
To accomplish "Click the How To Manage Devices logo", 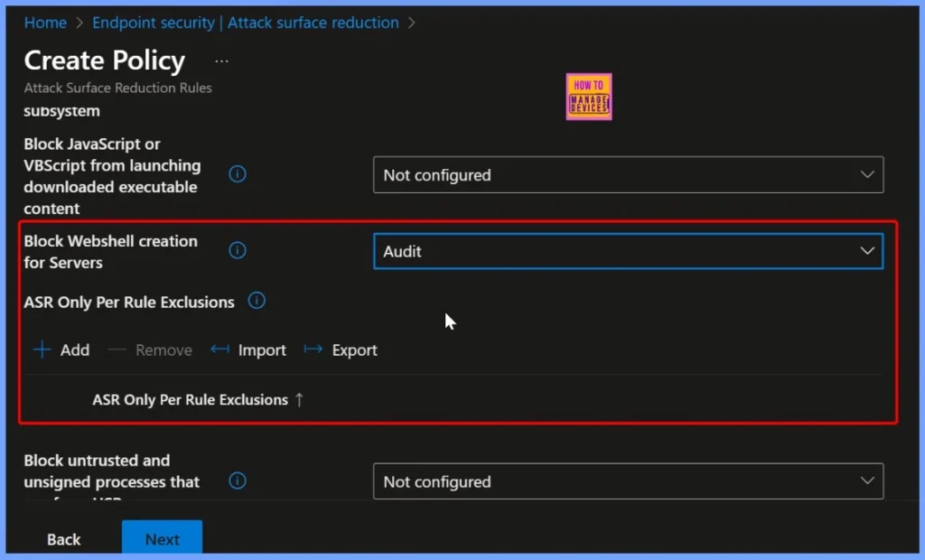I will [589, 97].
